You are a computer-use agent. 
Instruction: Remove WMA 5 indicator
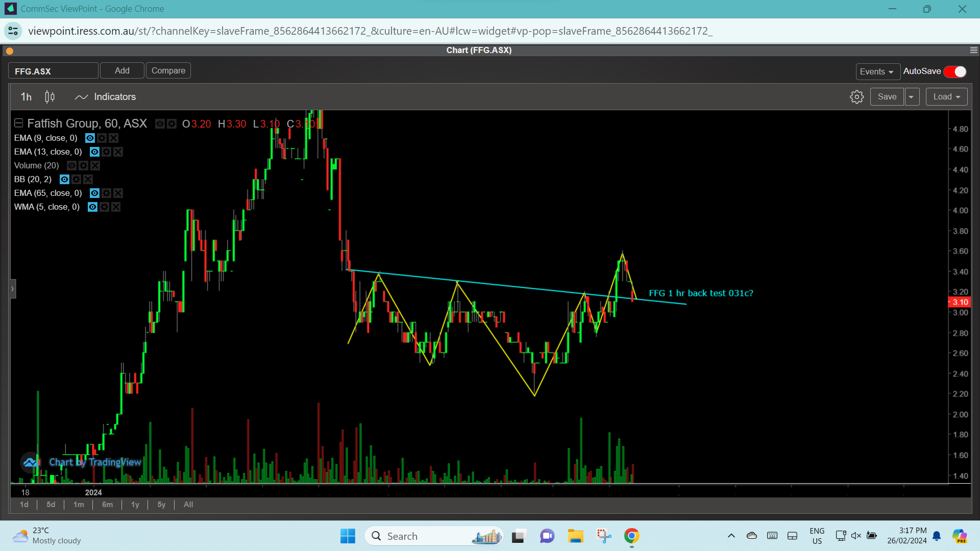pyautogui.click(x=116, y=207)
